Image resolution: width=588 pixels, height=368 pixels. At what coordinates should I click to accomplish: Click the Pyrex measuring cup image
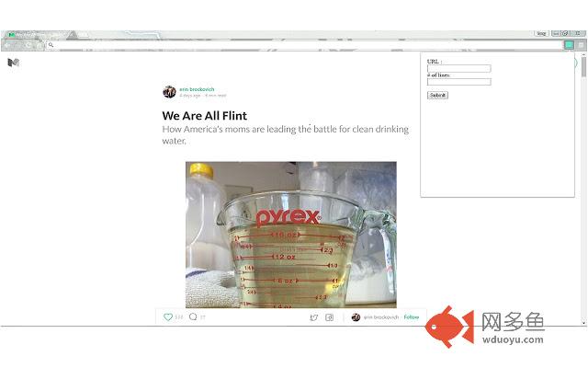pyautogui.click(x=290, y=235)
